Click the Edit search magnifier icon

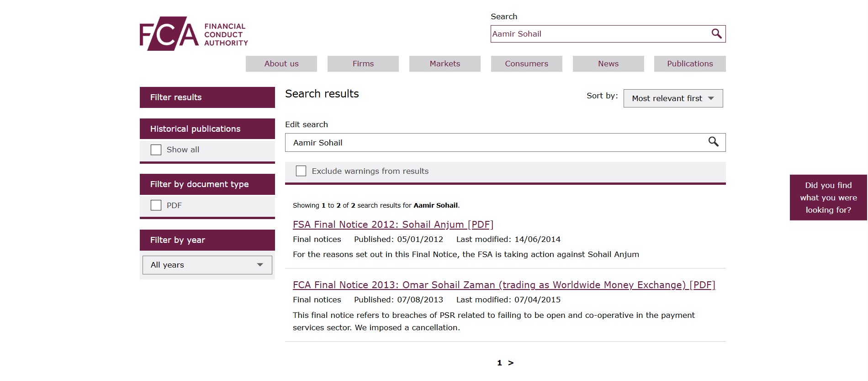click(x=713, y=142)
